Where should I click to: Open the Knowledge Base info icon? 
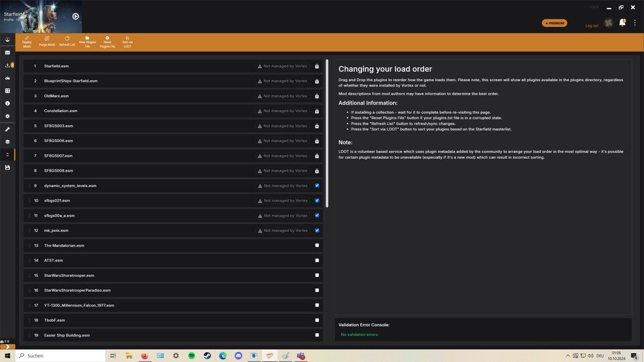pyautogui.click(x=7, y=103)
